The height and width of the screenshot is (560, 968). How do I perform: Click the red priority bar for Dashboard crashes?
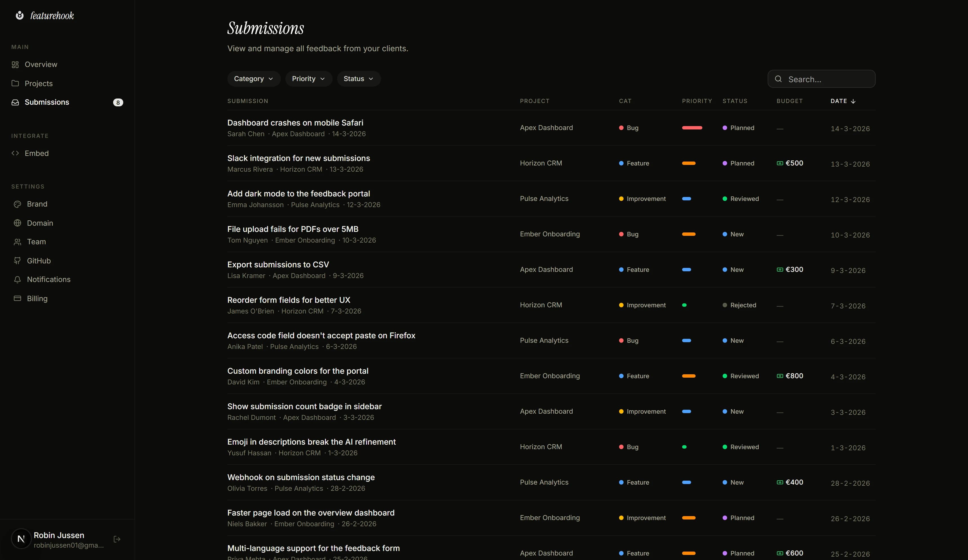point(692,128)
